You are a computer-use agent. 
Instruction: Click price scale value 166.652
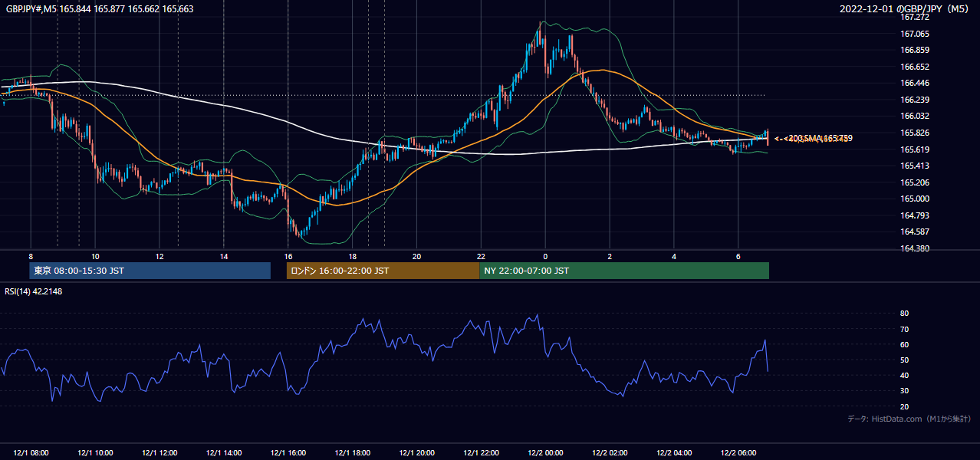click(914, 67)
